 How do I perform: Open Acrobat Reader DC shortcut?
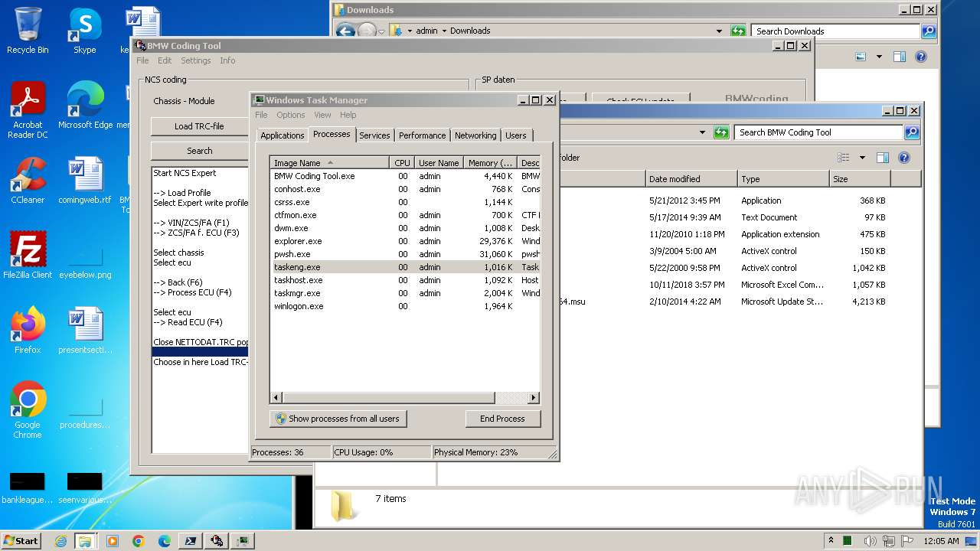[28, 109]
